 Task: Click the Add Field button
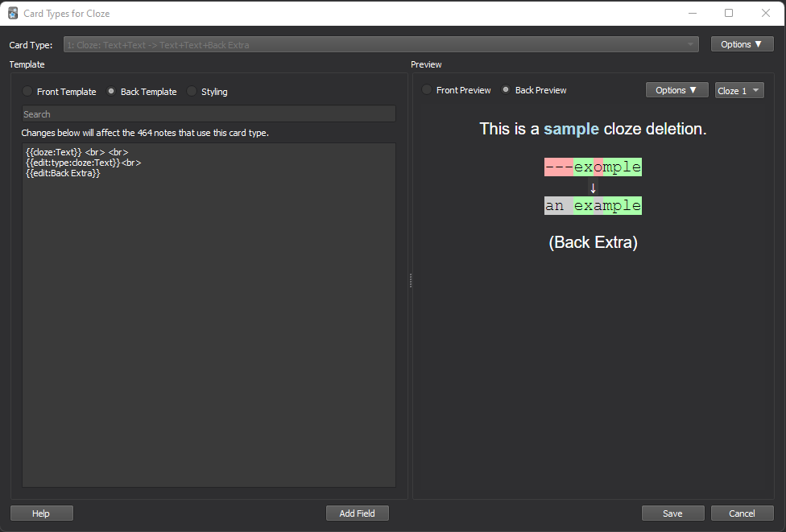click(357, 513)
